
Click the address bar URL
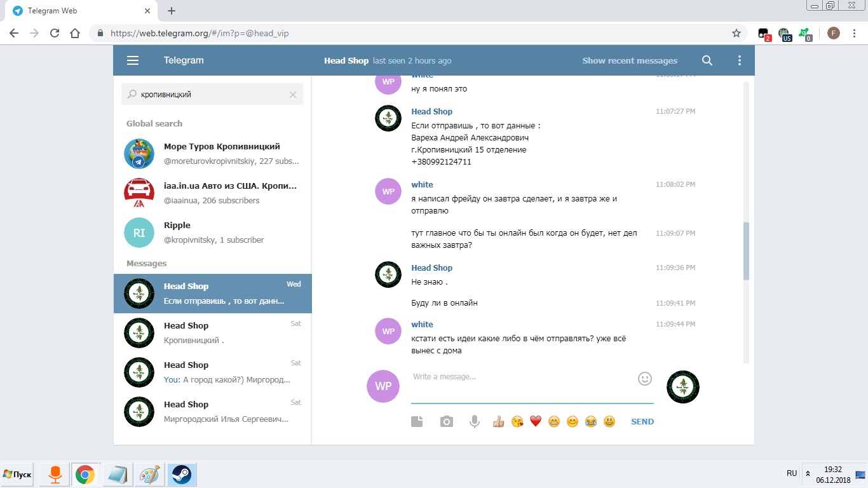point(200,33)
